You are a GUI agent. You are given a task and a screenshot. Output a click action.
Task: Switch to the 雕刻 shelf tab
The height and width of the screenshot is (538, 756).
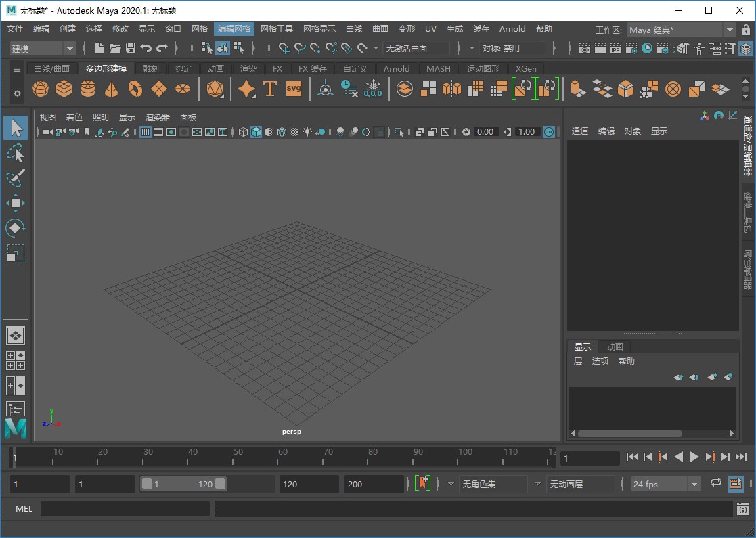[151, 69]
